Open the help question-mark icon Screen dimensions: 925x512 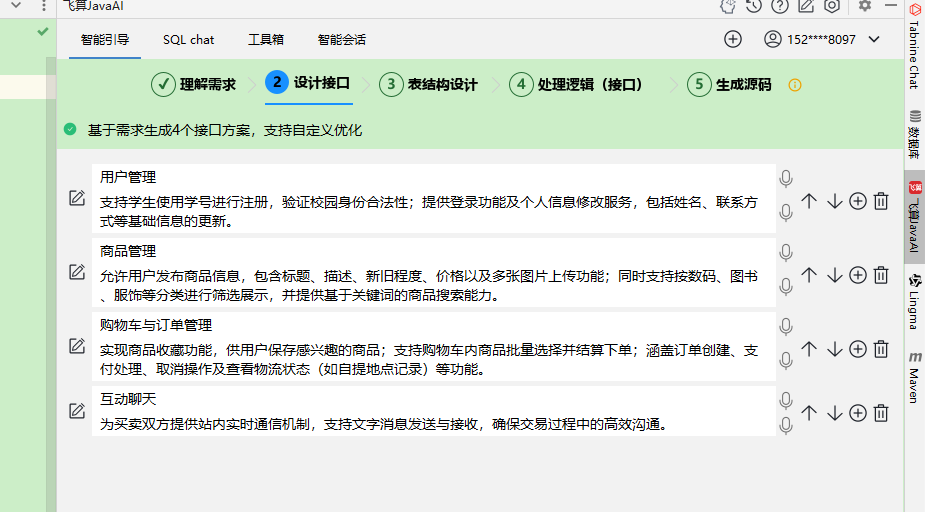(x=780, y=6)
